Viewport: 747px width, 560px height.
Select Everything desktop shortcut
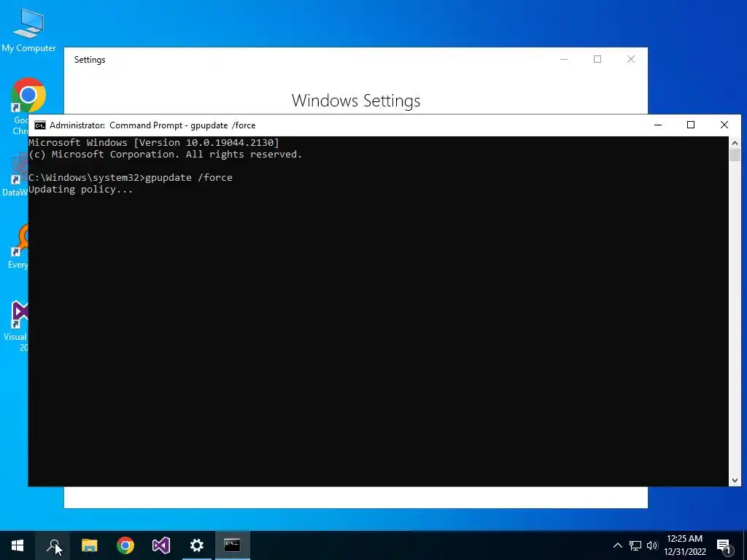pos(18,247)
